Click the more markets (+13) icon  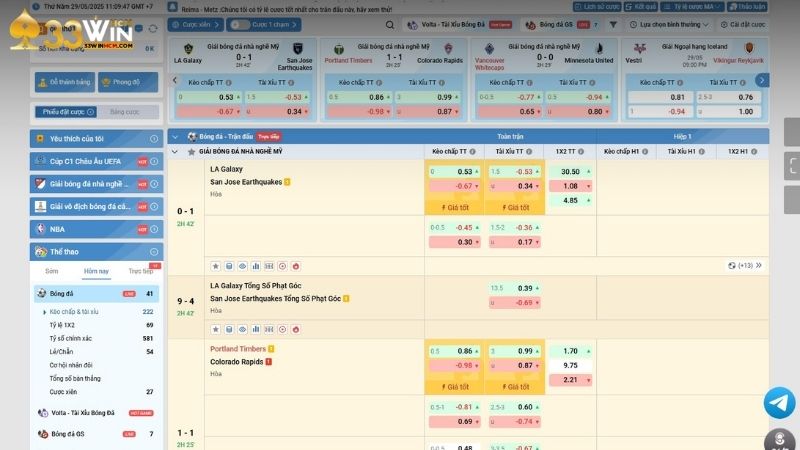click(x=744, y=265)
